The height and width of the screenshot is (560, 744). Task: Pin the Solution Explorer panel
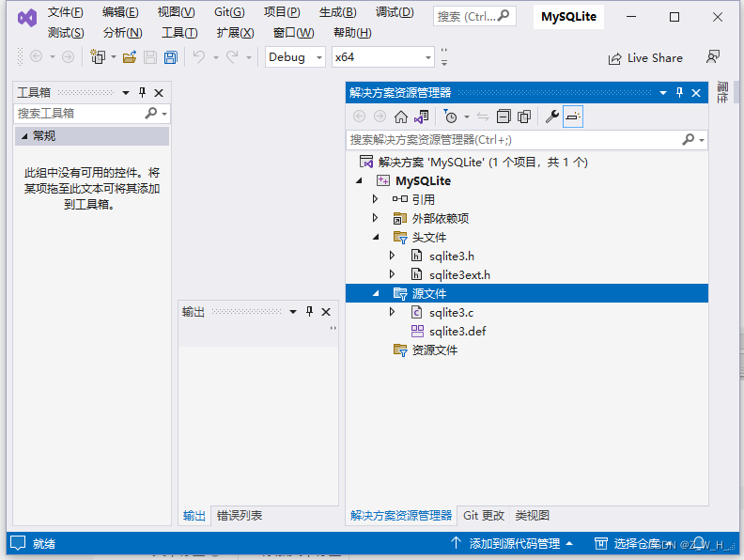tap(679, 92)
